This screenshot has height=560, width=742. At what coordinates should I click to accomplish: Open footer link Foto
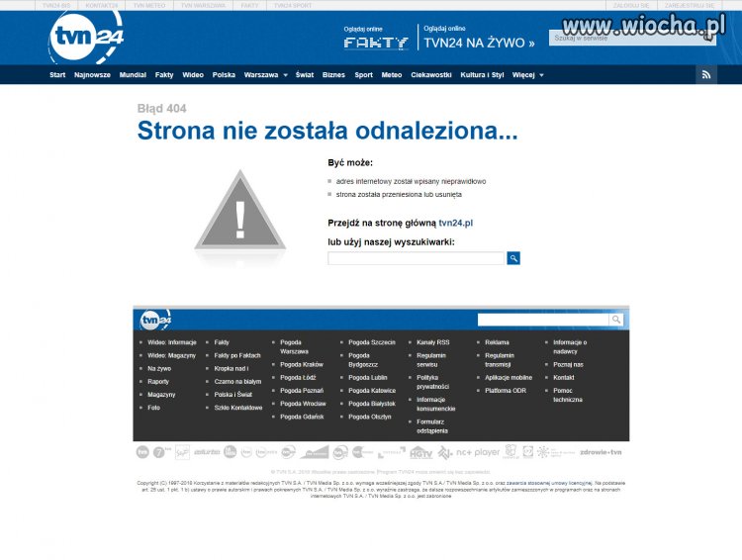(x=153, y=408)
